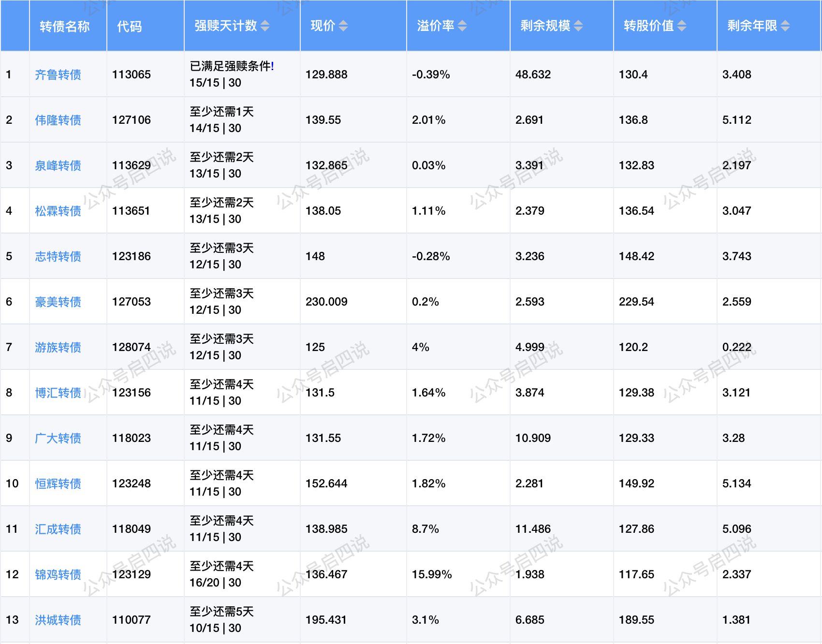Image resolution: width=822 pixels, height=644 pixels.
Task: Open the 游族转债 link
Action: coord(58,348)
